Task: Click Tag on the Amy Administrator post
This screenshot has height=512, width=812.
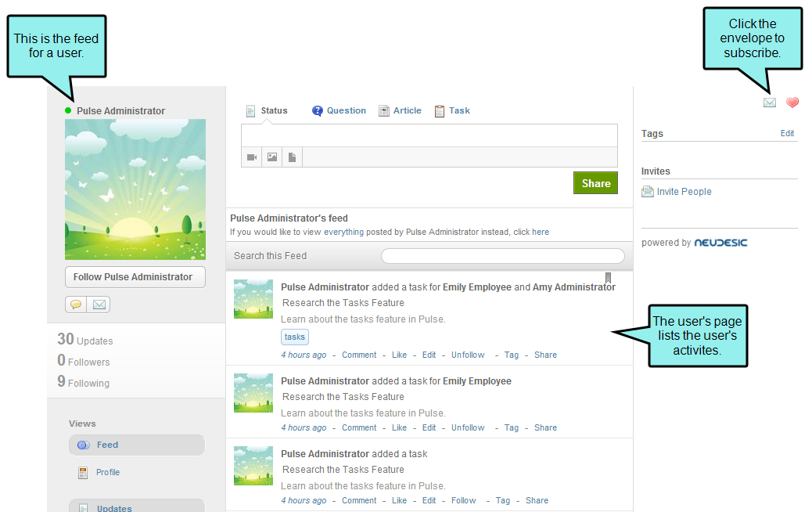Action: [x=511, y=355]
